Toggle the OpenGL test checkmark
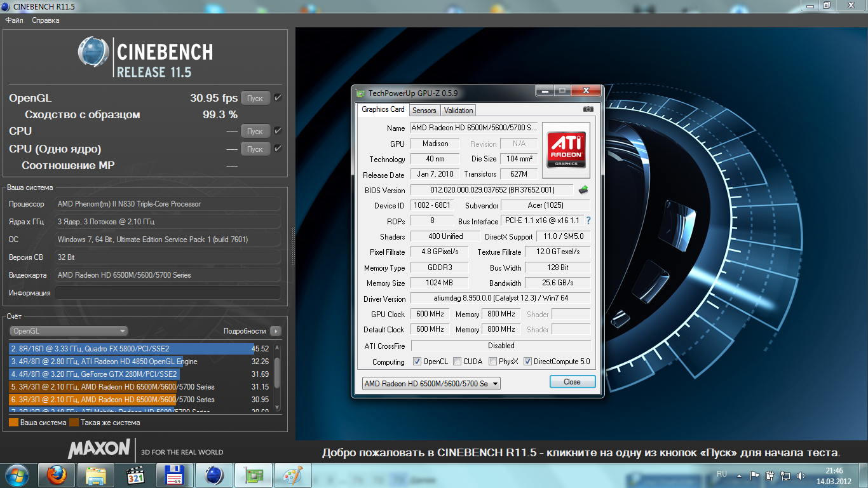868x488 pixels. [278, 98]
